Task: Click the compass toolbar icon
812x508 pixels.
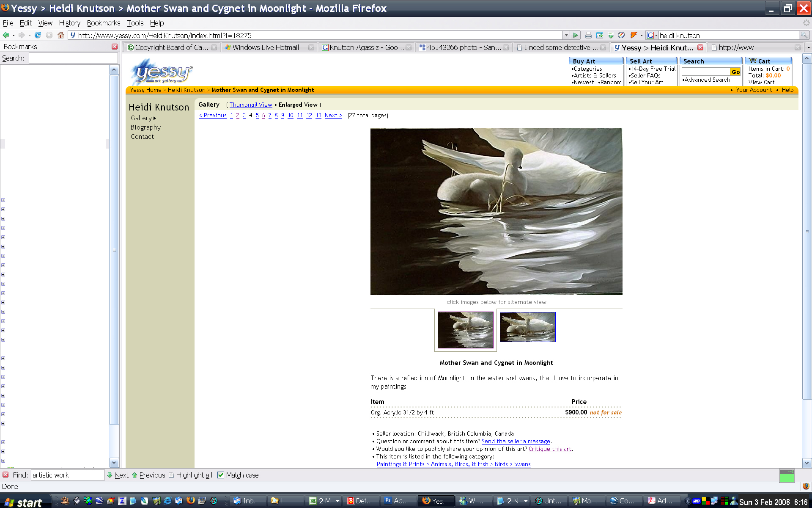Action: (621, 35)
